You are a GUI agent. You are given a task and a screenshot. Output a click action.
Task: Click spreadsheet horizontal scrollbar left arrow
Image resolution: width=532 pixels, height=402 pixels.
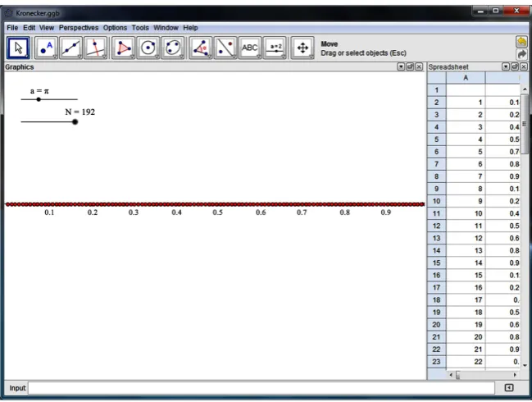pyautogui.click(x=451, y=375)
